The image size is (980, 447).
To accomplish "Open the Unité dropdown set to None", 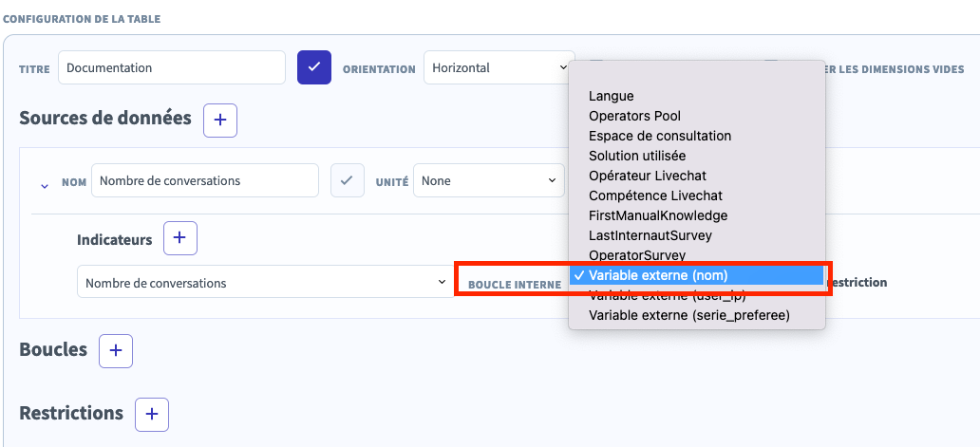I will (x=488, y=180).
